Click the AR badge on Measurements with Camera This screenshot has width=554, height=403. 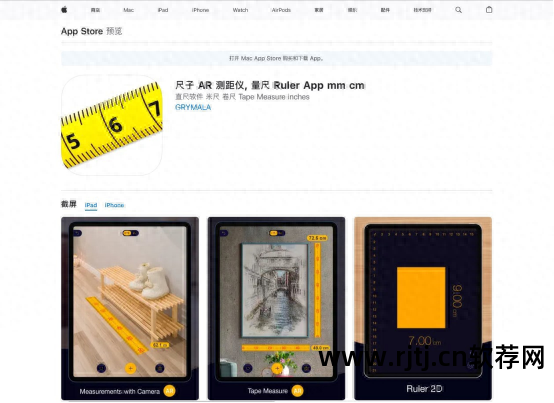(x=170, y=391)
